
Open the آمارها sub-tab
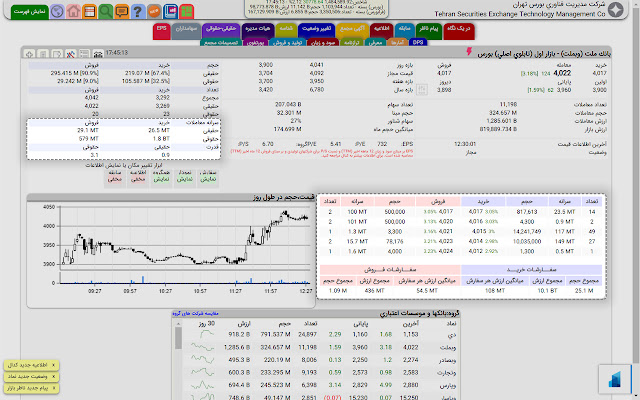(397, 42)
